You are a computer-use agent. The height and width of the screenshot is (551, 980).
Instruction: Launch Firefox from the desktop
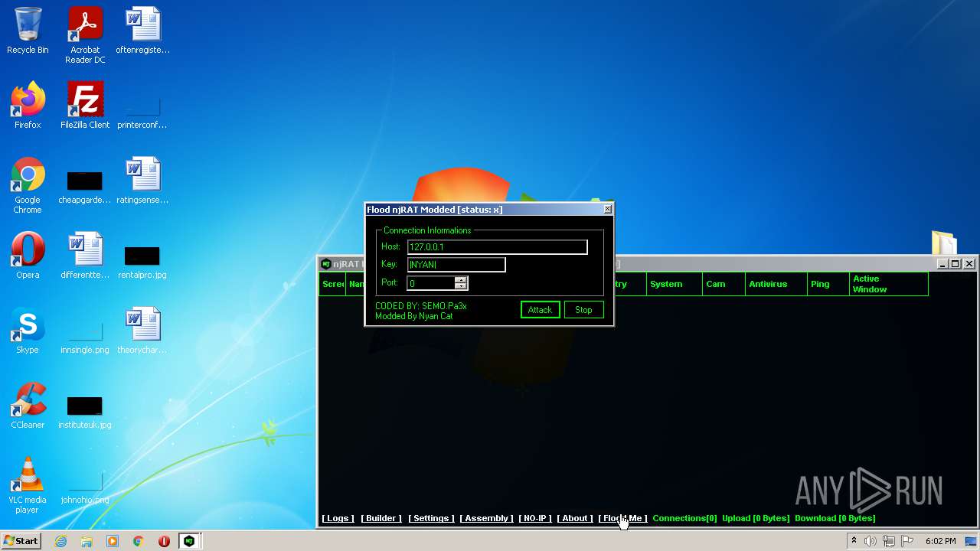[x=28, y=106]
